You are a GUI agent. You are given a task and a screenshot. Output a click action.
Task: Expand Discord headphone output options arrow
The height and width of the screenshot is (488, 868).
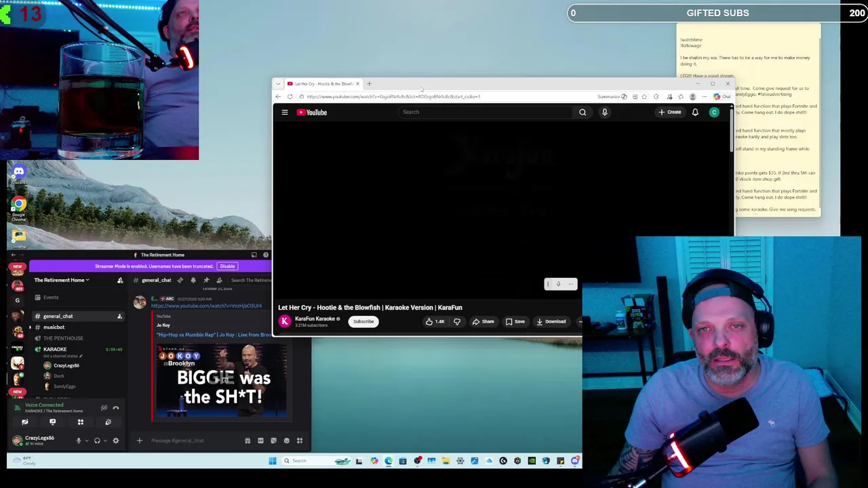tap(104, 441)
